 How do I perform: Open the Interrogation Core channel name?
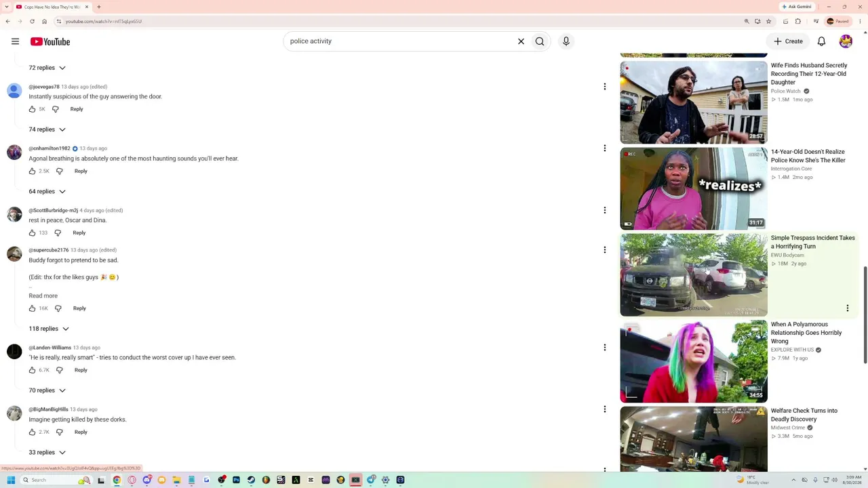(x=791, y=169)
